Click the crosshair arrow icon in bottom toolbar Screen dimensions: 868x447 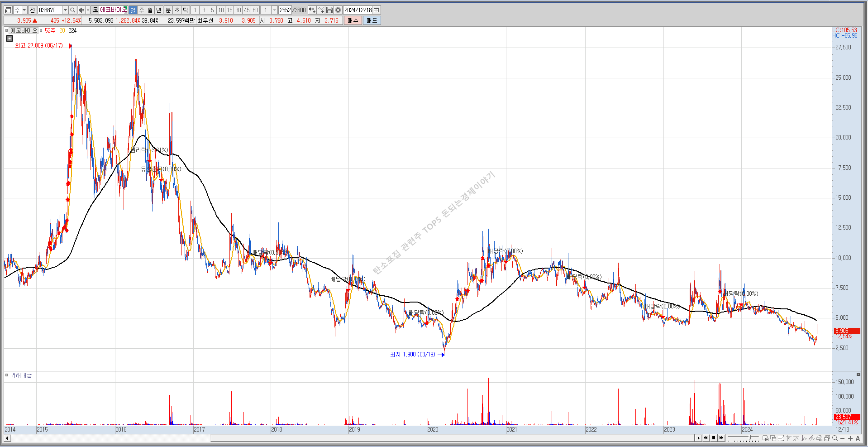point(789,438)
